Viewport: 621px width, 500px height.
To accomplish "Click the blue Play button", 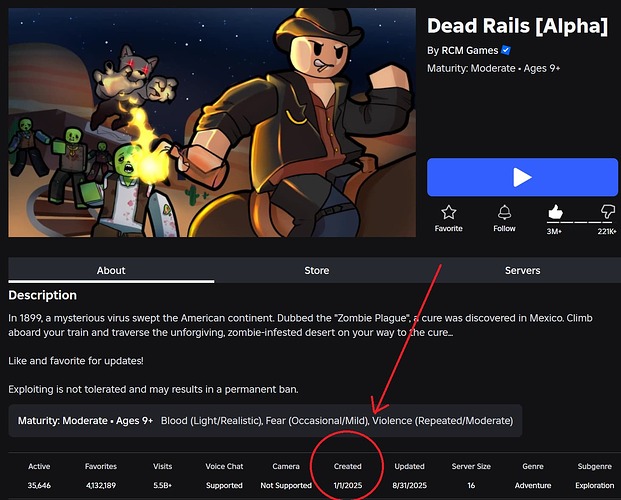I will 522,177.
